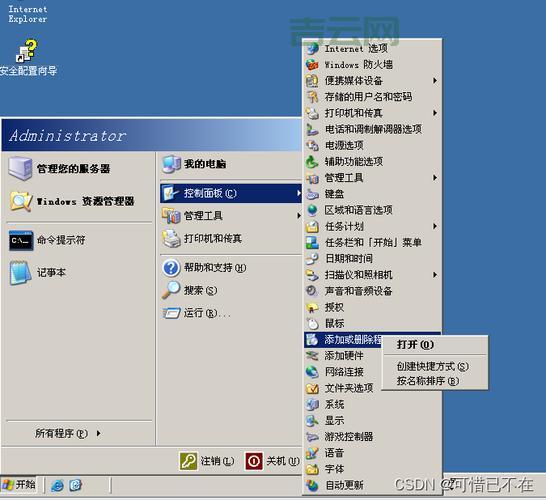The height and width of the screenshot is (500, 546).
Task: Open 记事本 from Start menu
Action: pos(79,272)
